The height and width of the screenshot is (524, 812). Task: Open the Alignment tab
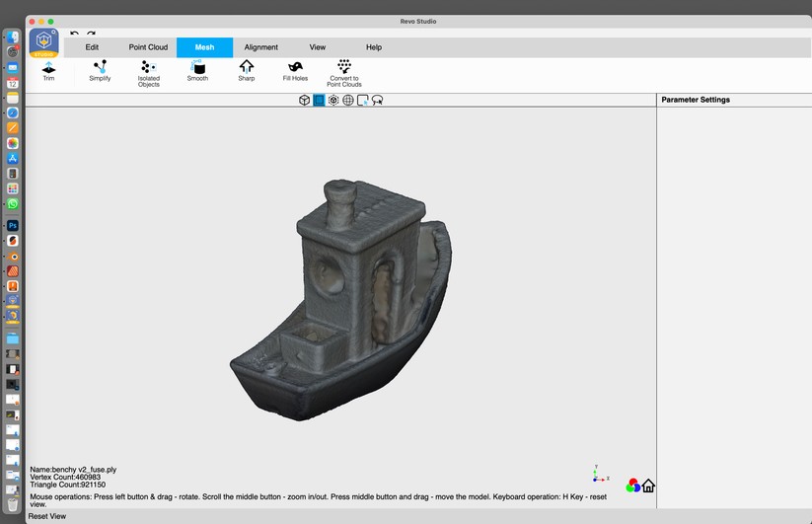click(x=261, y=47)
